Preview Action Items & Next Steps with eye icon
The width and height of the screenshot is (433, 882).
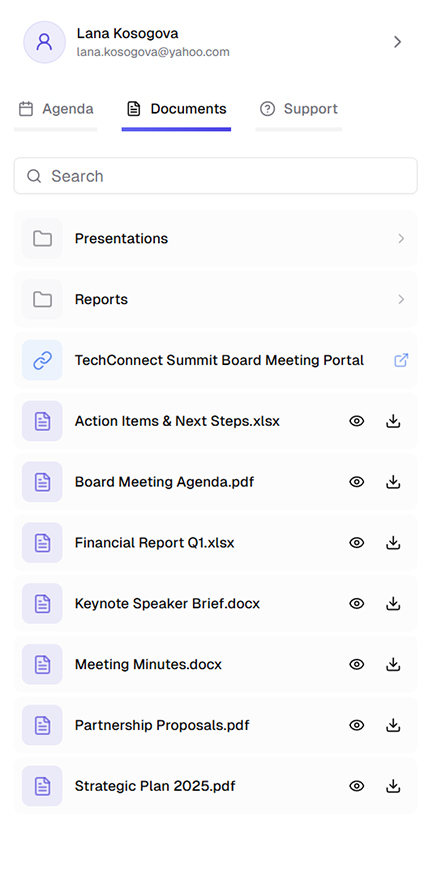[357, 421]
